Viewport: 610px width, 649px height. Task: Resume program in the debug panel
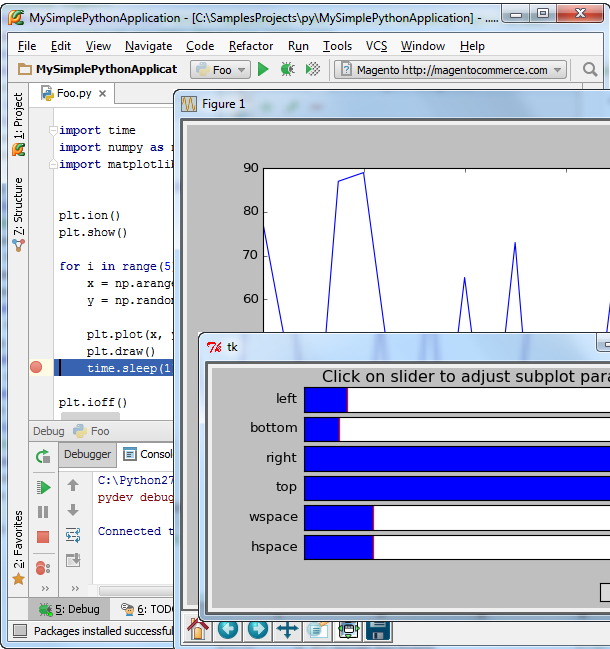(43, 487)
